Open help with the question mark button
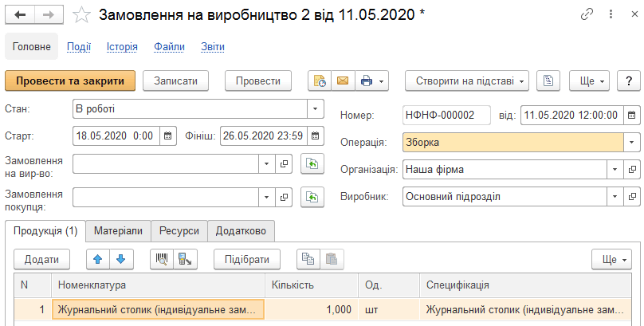This screenshot has width=644, height=326. click(x=629, y=81)
